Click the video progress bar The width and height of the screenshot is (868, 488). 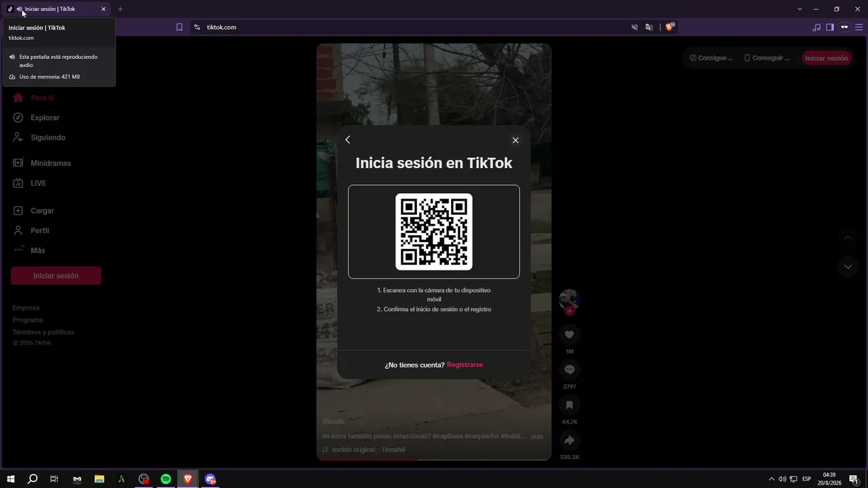434,460
